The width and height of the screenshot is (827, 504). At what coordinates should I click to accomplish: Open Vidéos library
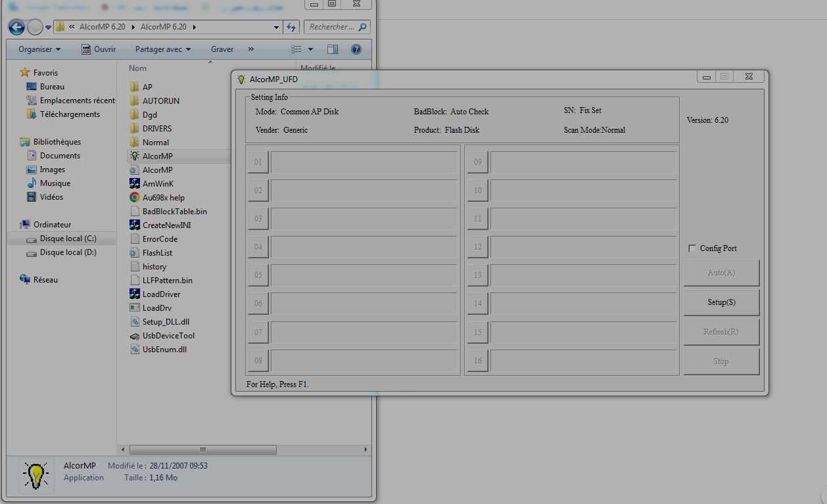pyautogui.click(x=51, y=197)
